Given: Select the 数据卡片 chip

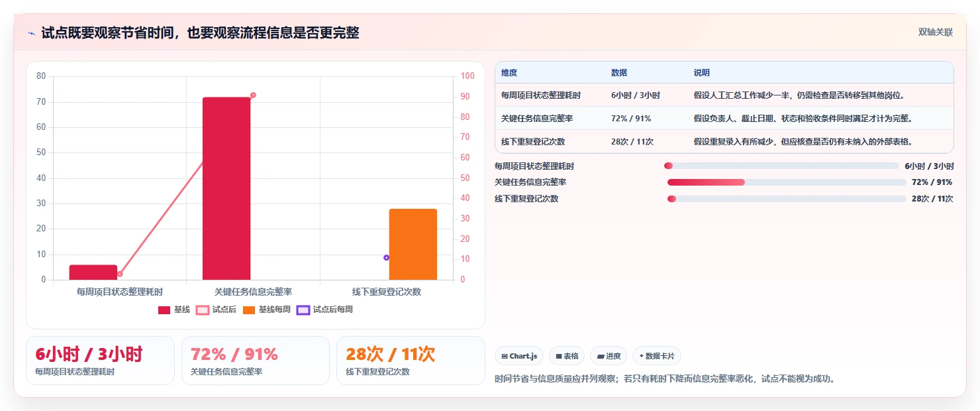Looking at the screenshot, I should click(656, 356).
